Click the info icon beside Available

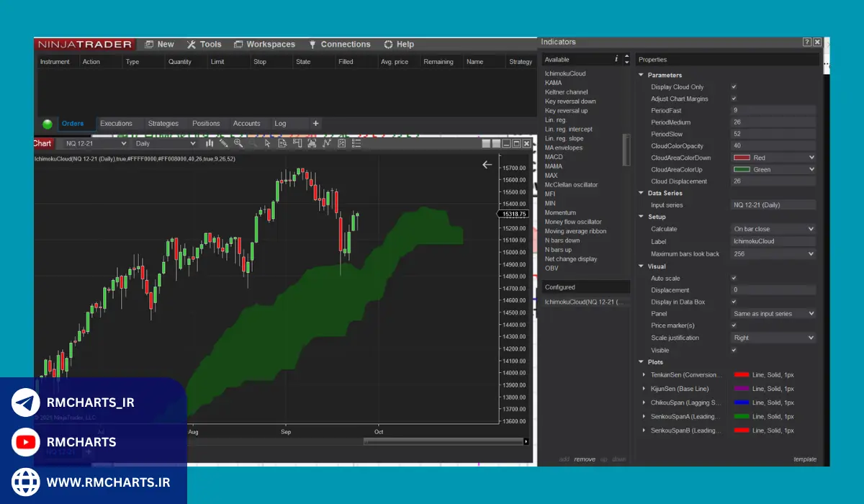click(616, 59)
